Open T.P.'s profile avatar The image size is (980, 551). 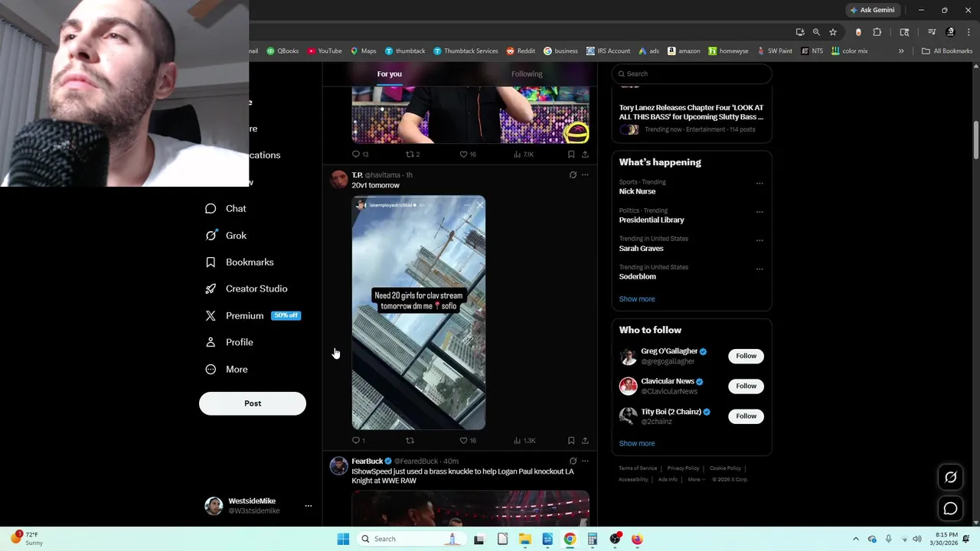click(339, 180)
